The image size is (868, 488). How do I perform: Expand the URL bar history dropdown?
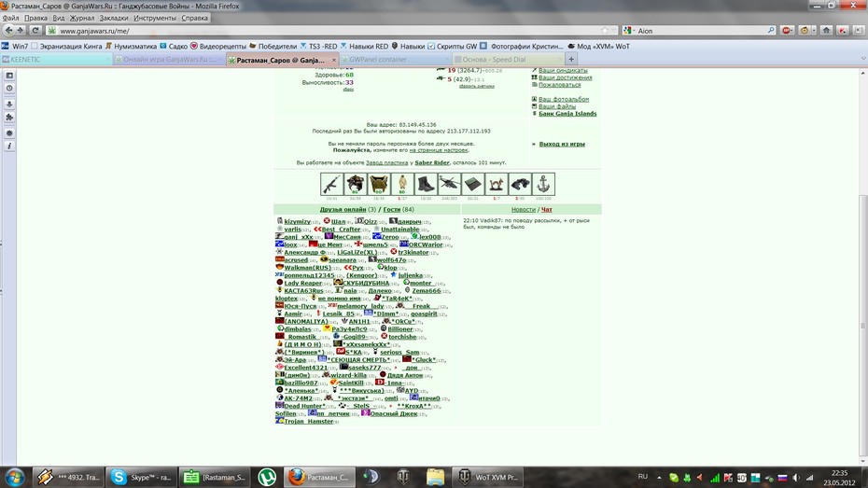click(x=613, y=31)
